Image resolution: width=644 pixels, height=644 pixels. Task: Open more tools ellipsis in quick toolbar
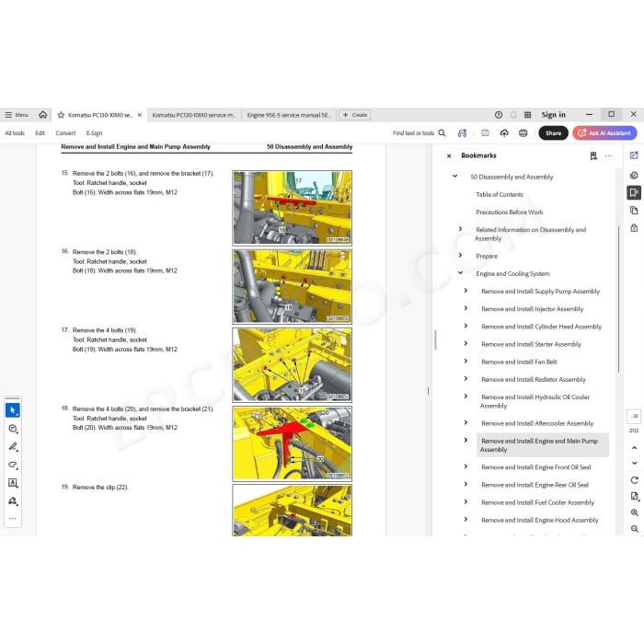pos(13,519)
